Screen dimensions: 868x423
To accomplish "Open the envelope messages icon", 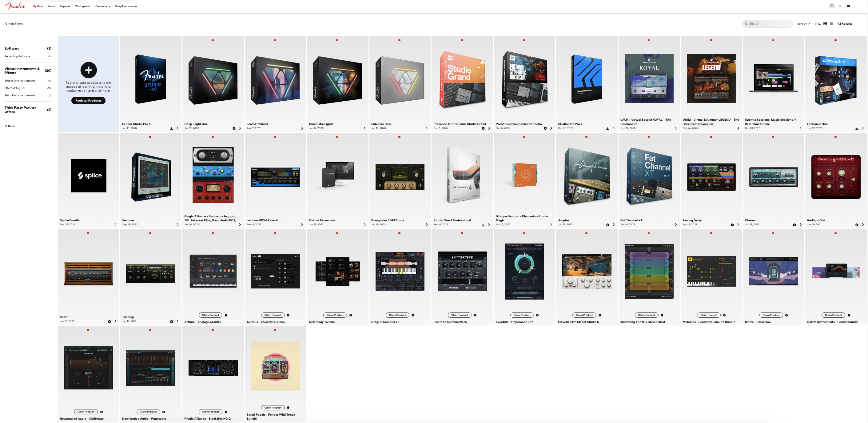I will click(848, 6).
